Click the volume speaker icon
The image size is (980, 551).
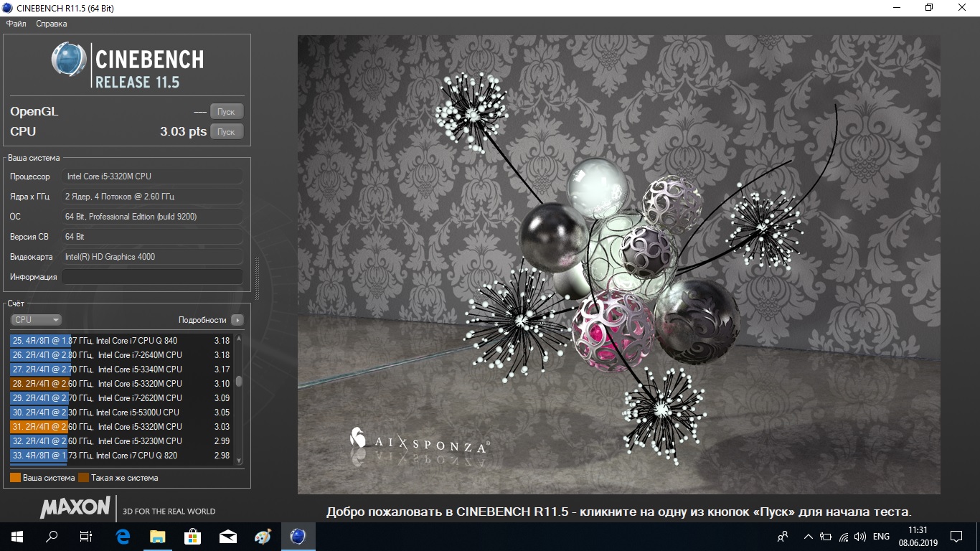click(860, 537)
